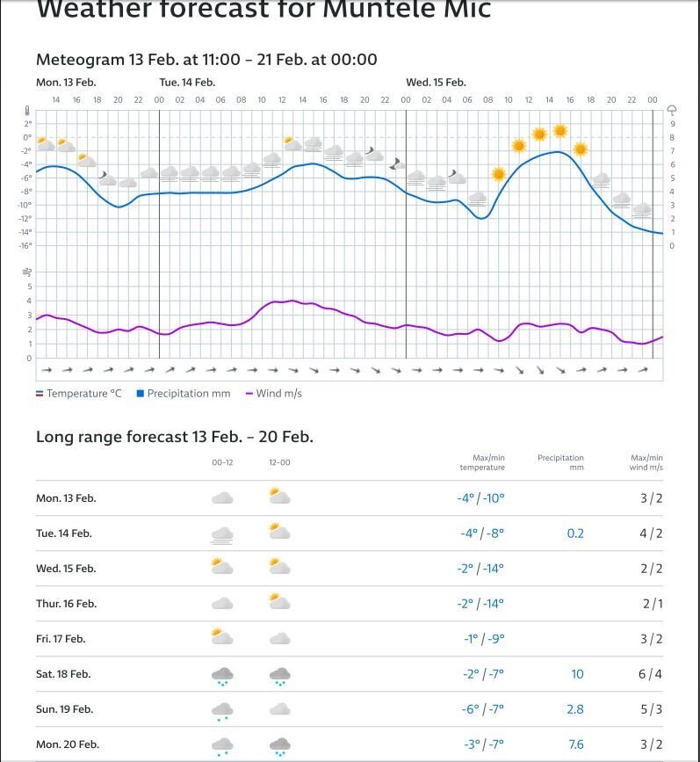Click Tuesday 14 Feb. 00-12 fog icon

222,533
